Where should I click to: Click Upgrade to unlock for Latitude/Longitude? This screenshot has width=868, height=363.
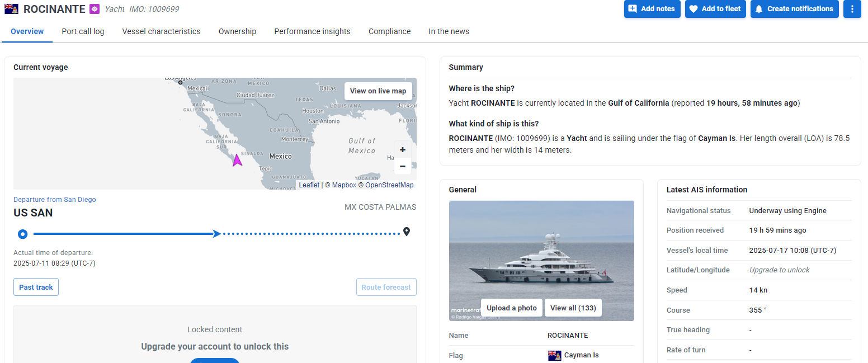pos(779,270)
